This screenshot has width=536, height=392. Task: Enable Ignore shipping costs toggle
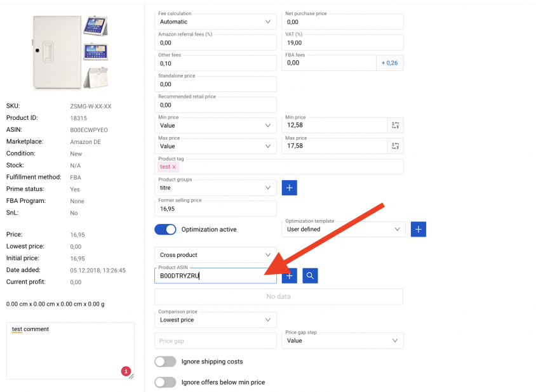pos(166,362)
